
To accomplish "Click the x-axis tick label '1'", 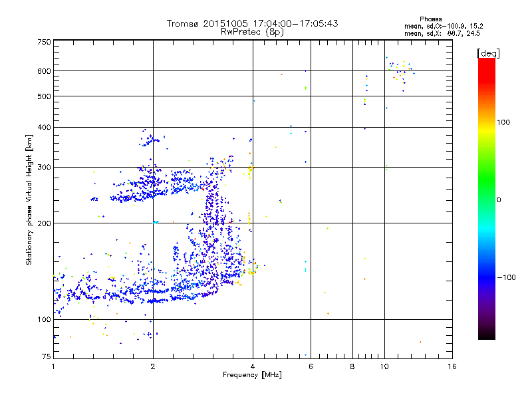I will (53, 366).
